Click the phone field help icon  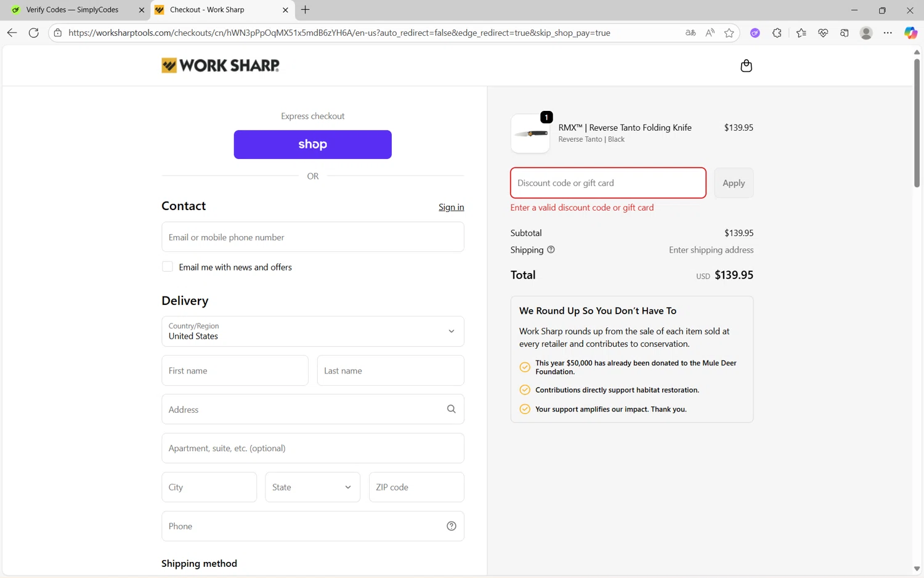451,526
